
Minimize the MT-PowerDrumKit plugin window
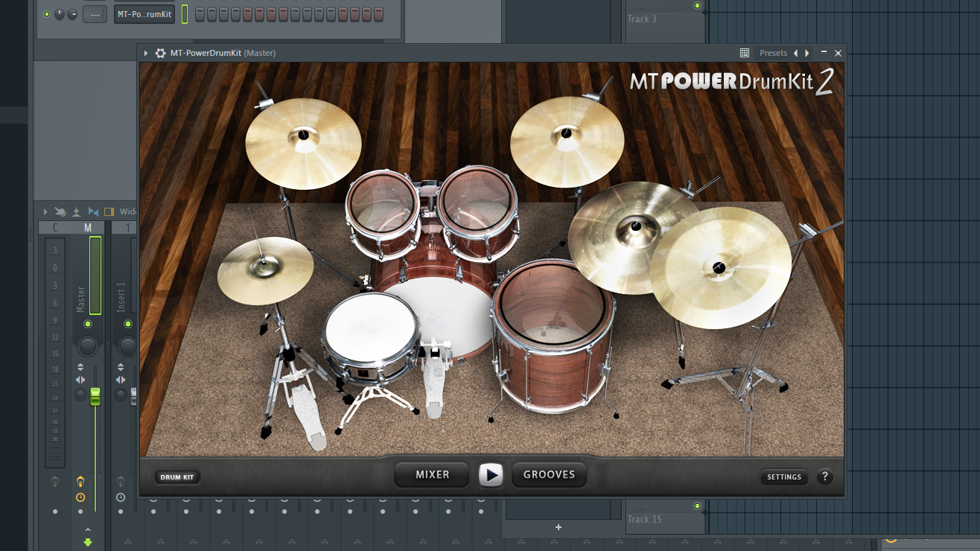[824, 53]
